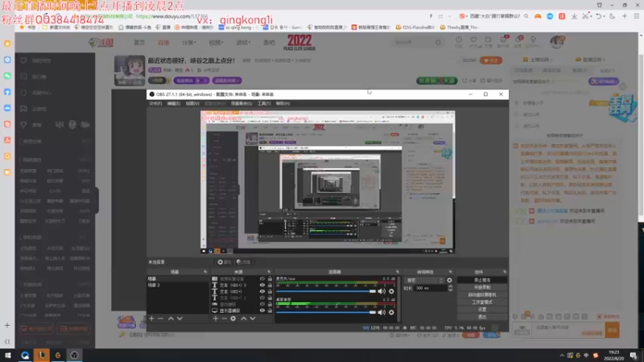644x362 pixels.
Task: Toggle visibility of 文本 (GDI+) source
Action: coord(262,291)
